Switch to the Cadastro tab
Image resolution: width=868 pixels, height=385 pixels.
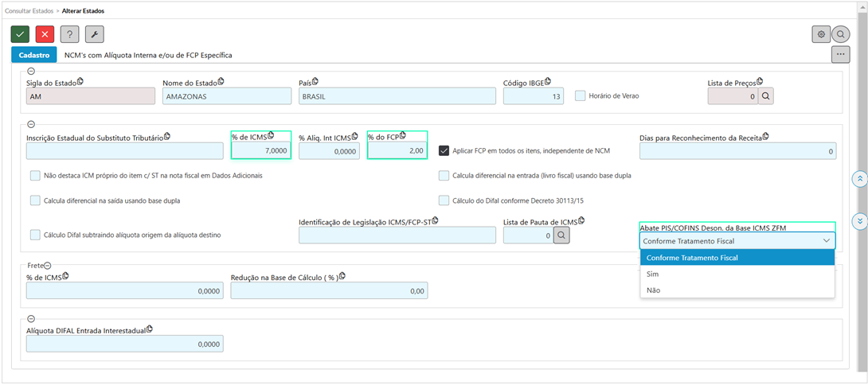[x=34, y=55]
